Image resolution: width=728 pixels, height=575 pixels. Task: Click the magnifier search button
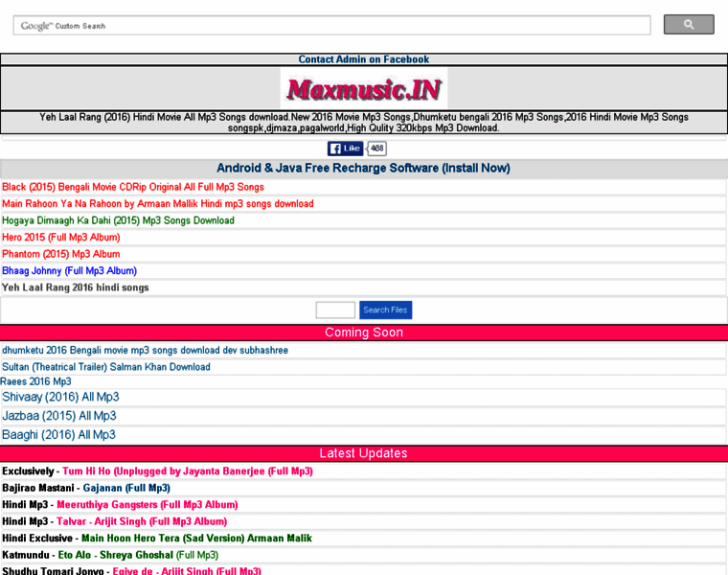tap(689, 25)
